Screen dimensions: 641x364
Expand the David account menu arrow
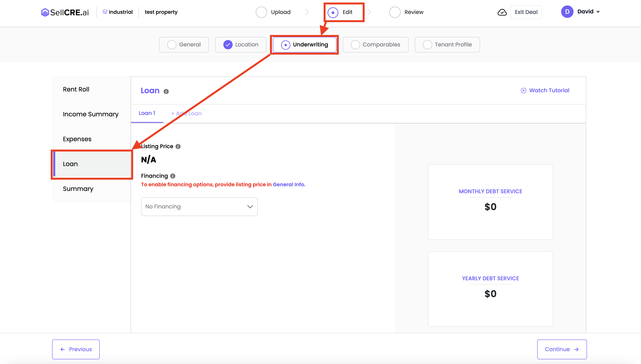click(598, 12)
